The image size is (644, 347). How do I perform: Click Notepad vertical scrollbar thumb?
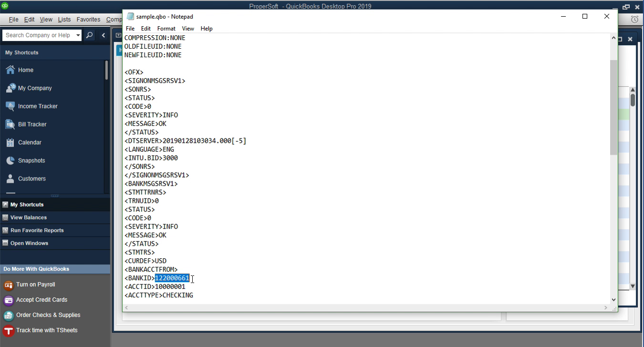[x=613, y=107]
